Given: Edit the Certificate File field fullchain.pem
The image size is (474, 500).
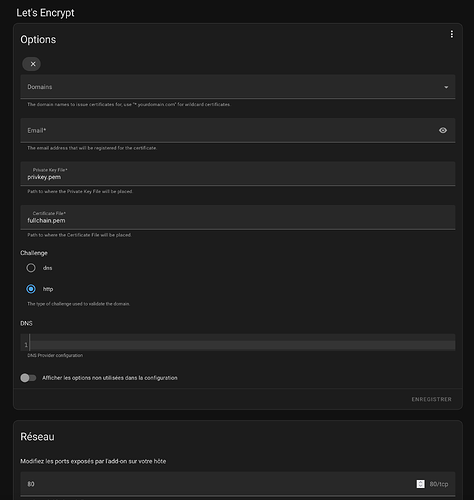Looking at the screenshot, I should 238,217.
